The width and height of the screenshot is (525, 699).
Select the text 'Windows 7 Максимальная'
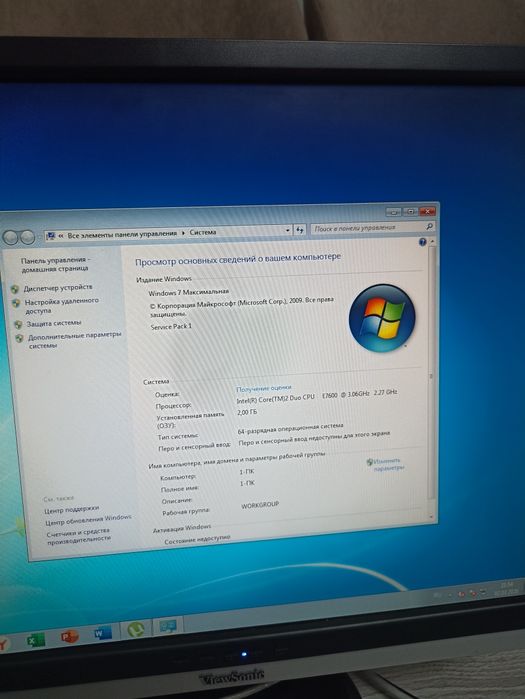point(188,292)
